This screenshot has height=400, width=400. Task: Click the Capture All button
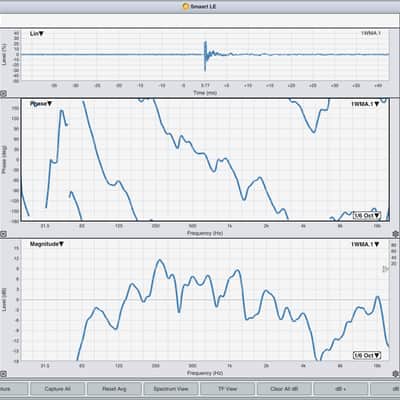[x=57, y=389]
